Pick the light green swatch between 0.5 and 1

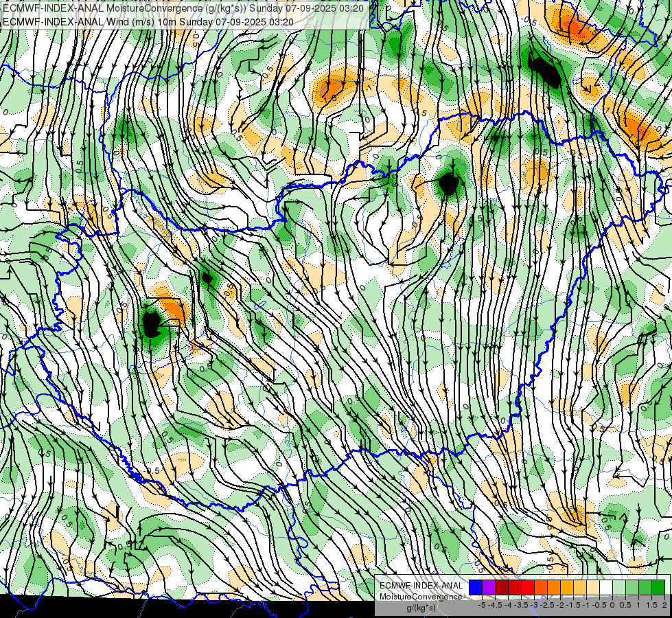click(632, 588)
